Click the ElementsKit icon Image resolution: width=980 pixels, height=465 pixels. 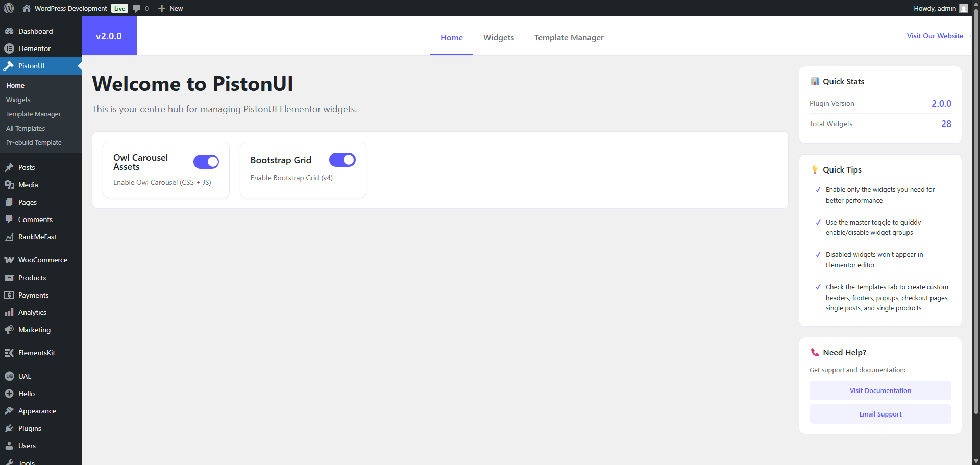9,353
